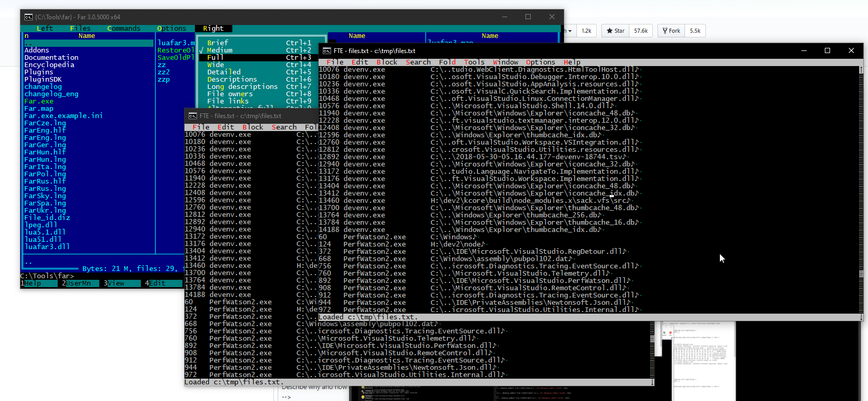
Task: Select the Addons folder in Far panel
Action: coord(37,50)
